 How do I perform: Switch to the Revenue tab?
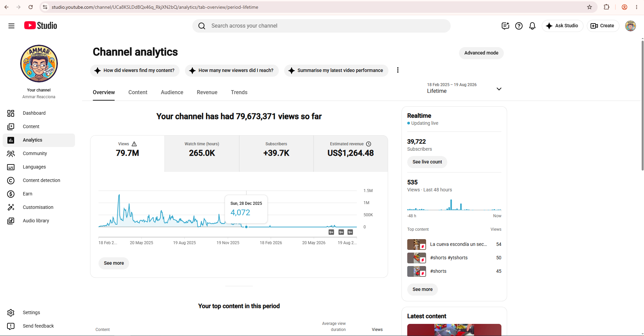tap(207, 92)
